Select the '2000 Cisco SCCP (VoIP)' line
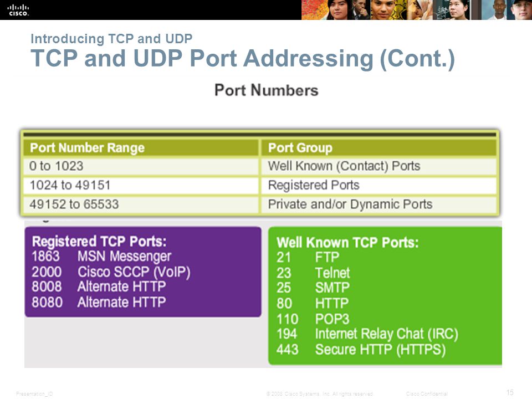The width and height of the screenshot is (532, 399). point(111,272)
